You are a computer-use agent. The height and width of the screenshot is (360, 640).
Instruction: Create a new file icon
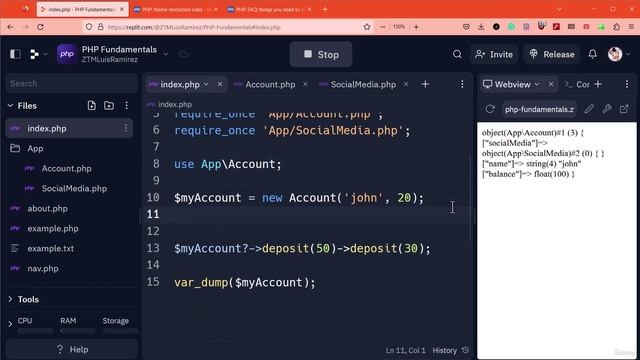tap(91, 105)
